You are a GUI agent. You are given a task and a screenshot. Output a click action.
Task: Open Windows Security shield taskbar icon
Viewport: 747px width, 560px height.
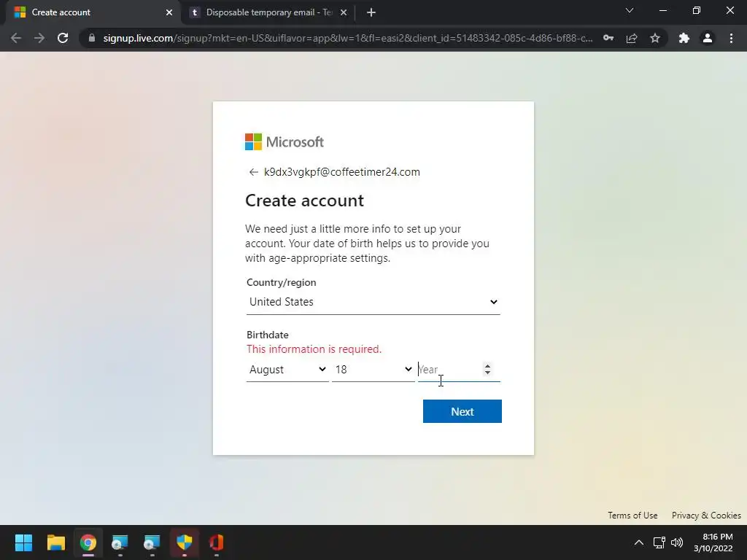[x=185, y=542]
